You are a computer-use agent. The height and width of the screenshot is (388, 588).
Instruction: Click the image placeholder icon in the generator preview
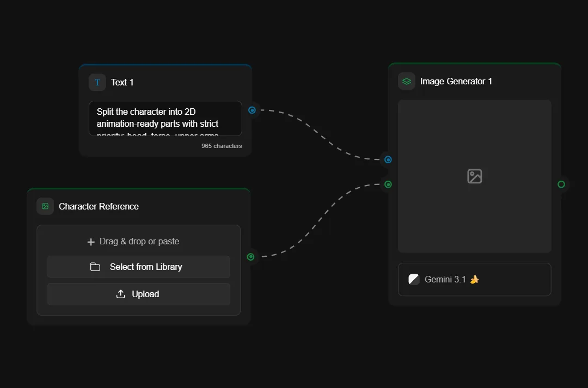474,176
